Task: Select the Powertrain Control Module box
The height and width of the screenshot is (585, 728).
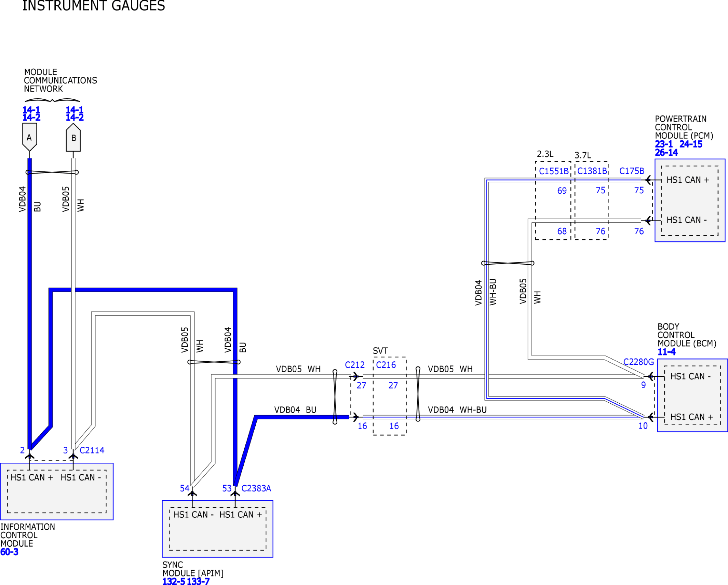Action: point(690,200)
